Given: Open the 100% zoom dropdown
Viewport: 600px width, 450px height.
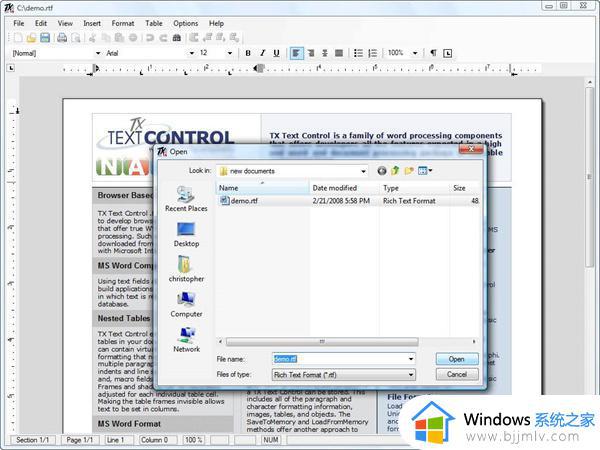Looking at the screenshot, I should click(415, 53).
